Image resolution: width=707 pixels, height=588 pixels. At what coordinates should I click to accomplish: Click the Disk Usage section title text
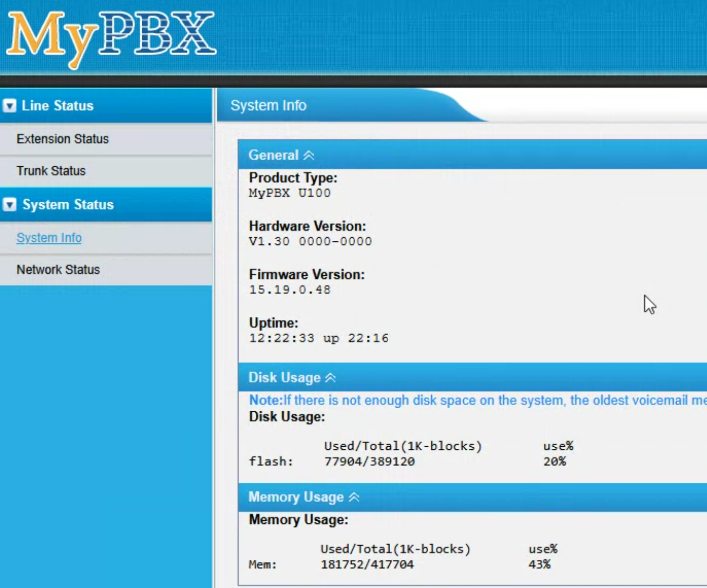click(284, 378)
